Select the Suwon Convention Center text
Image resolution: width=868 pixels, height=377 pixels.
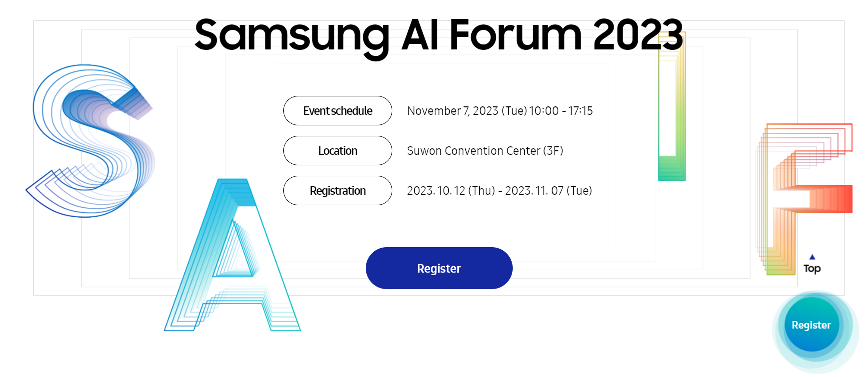point(486,150)
